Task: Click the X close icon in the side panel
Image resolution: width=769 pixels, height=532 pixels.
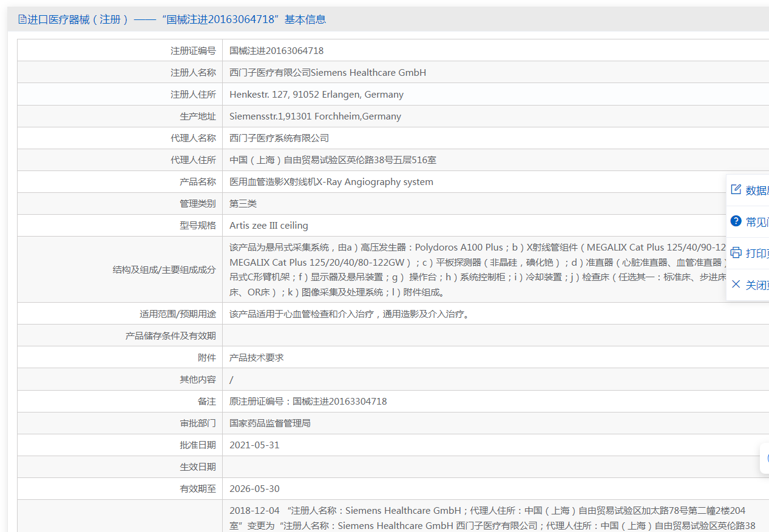Action: (x=736, y=285)
